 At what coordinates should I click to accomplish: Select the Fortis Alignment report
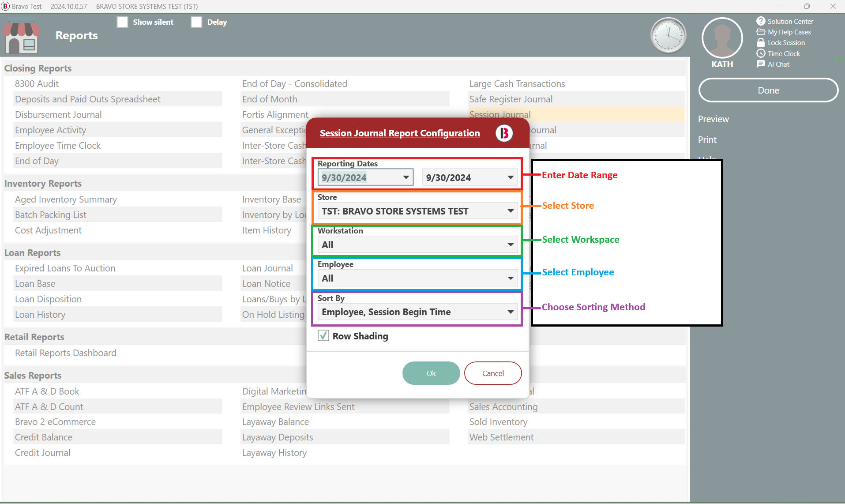tap(275, 114)
